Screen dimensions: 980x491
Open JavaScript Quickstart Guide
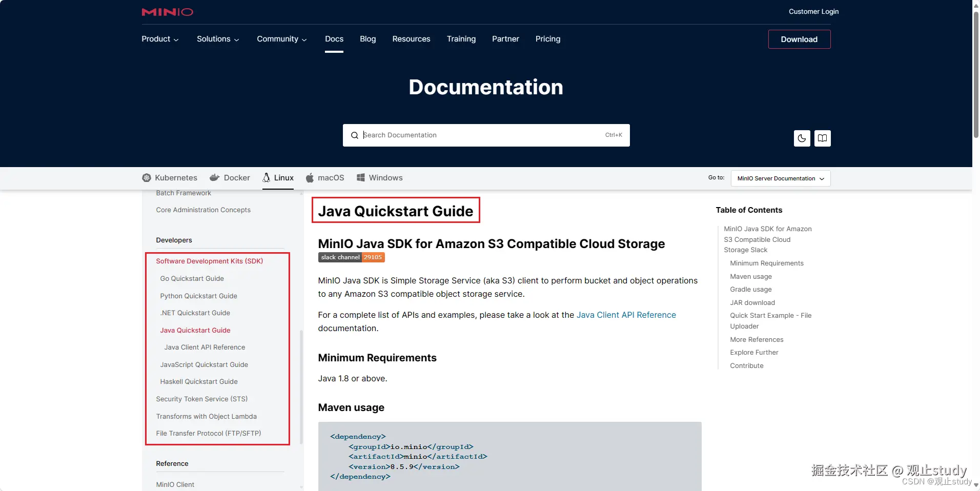204,365
